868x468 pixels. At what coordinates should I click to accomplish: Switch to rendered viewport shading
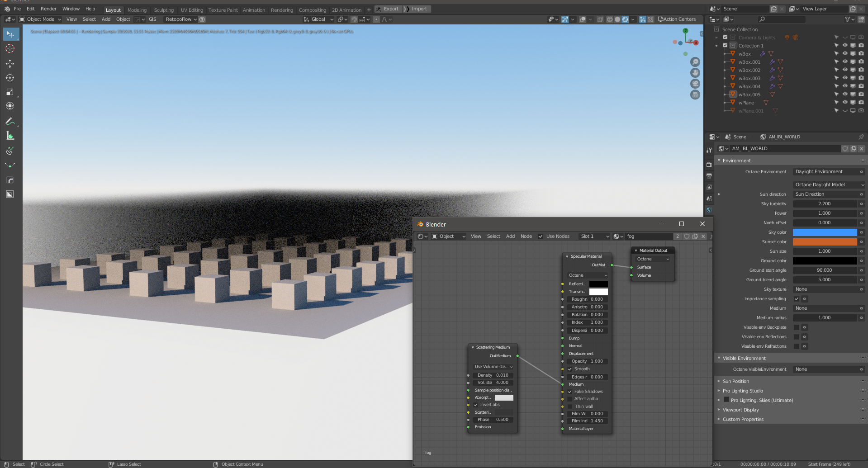point(625,19)
